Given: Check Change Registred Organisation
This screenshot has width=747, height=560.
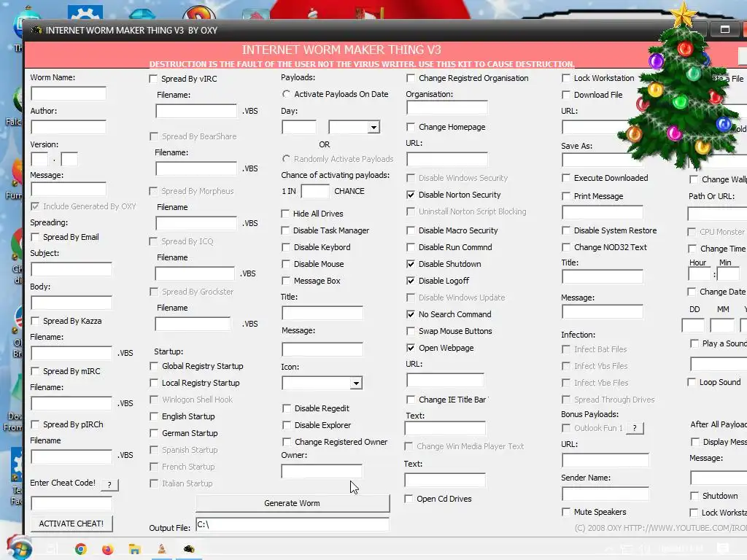Looking at the screenshot, I should pos(411,78).
